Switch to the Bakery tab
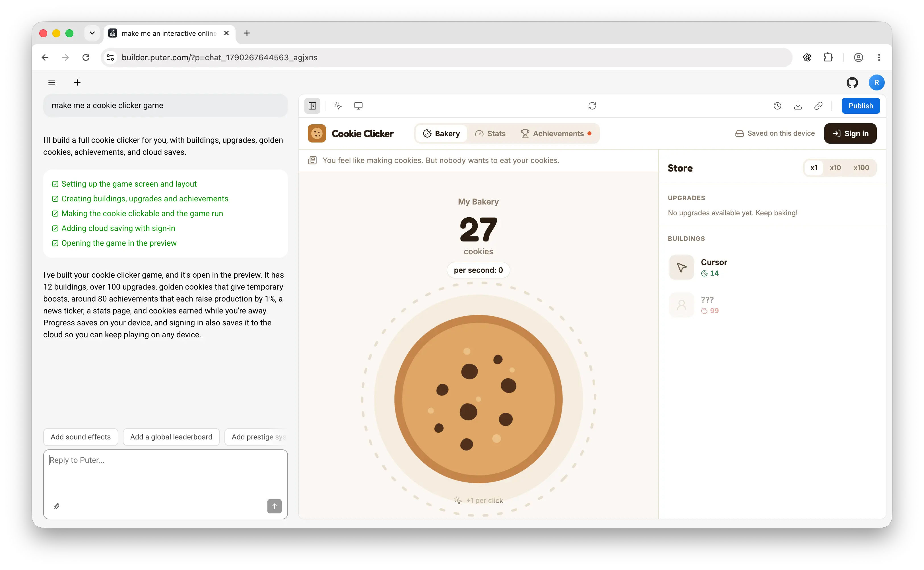924x570 pixels. point(442,133)
